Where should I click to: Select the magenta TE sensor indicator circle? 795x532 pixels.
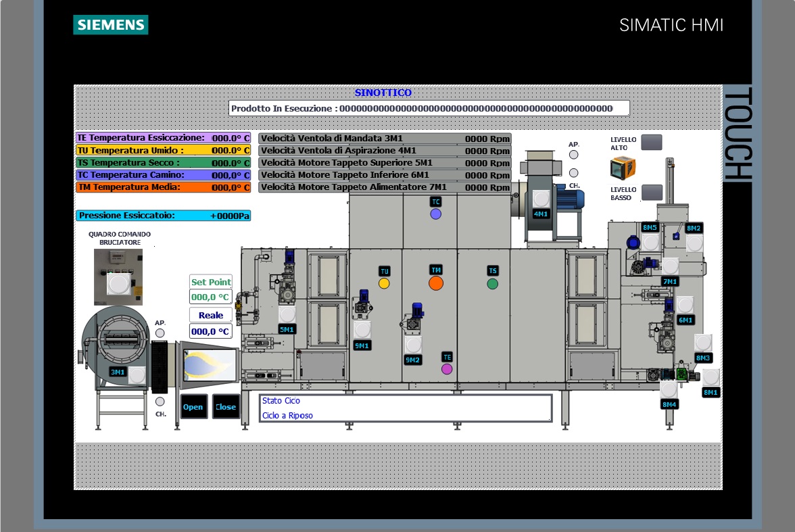[x=447, y=369]
